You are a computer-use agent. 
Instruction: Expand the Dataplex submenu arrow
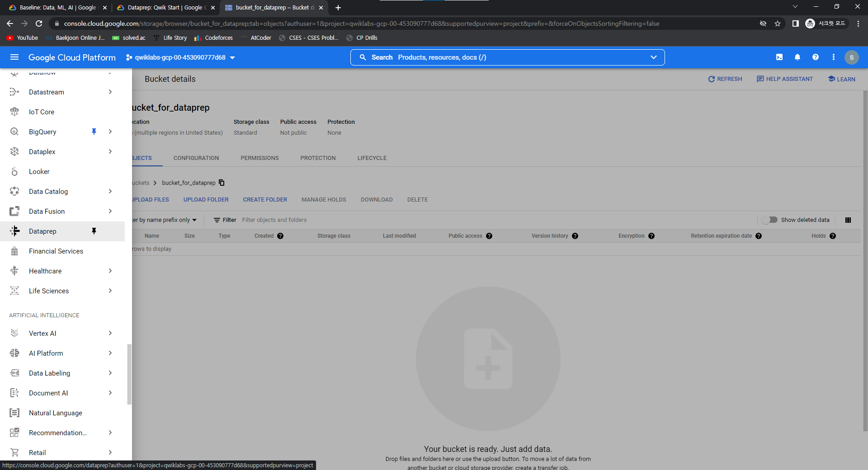coord(110,152)
